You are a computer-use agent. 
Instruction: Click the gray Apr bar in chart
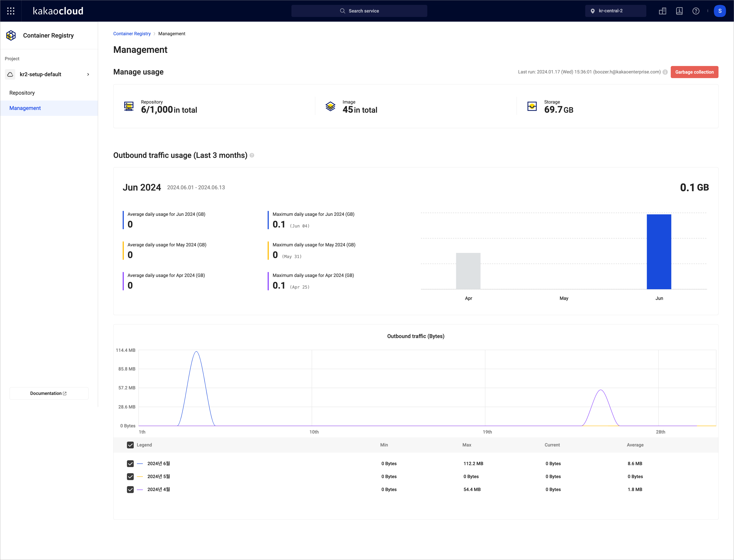(468, 271)
